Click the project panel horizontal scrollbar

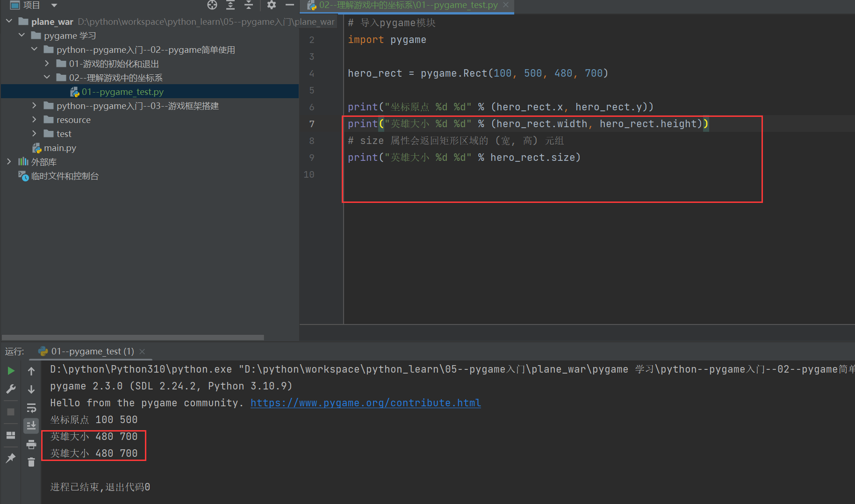[x=133, y=337]
